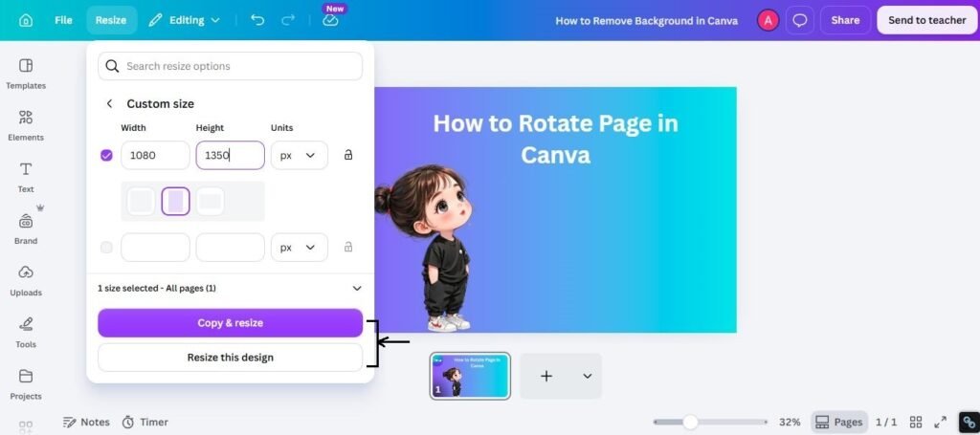Add a new page with plus button
This screenshot has height=435, width=980.
[x=546, y=376]
